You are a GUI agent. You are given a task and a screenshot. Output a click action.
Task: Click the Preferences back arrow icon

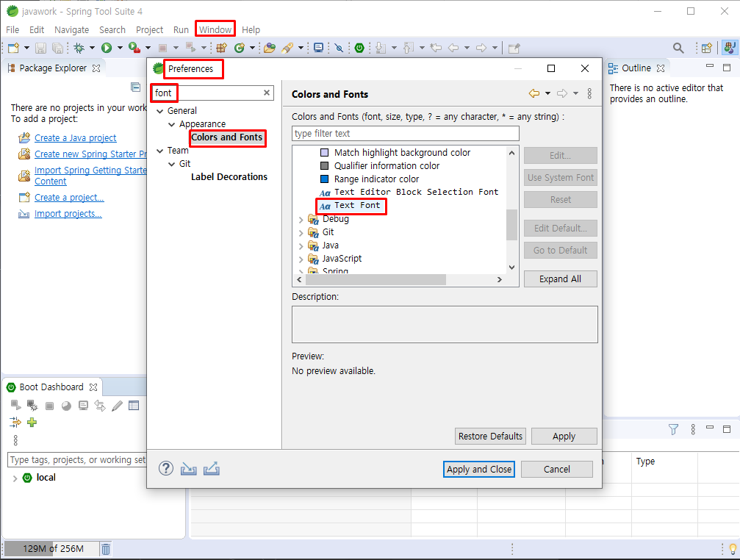534,93
